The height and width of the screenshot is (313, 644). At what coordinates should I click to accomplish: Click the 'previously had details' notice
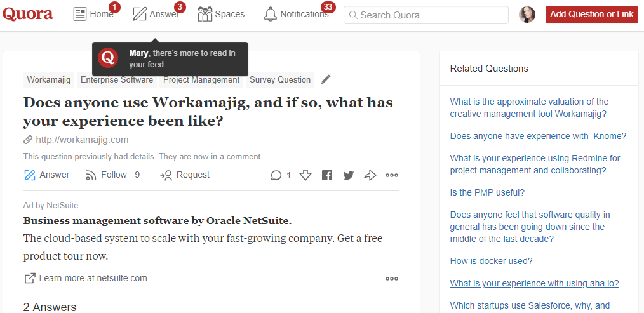point(143,156)
